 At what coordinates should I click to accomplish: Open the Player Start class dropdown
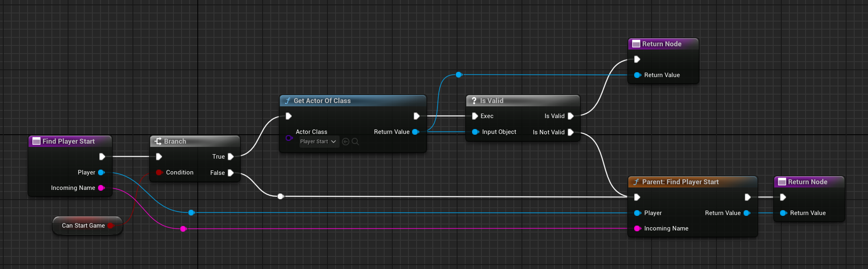click(319, 142)
